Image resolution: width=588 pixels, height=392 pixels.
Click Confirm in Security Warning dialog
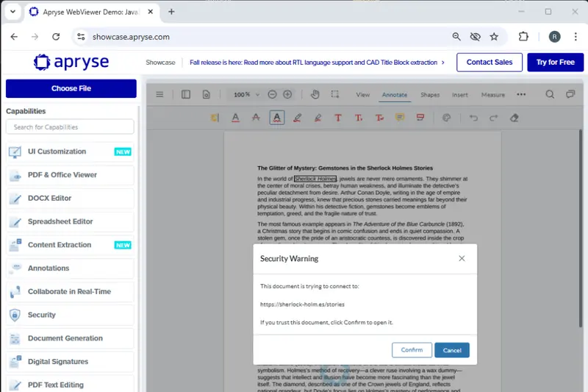coord(412,350)
